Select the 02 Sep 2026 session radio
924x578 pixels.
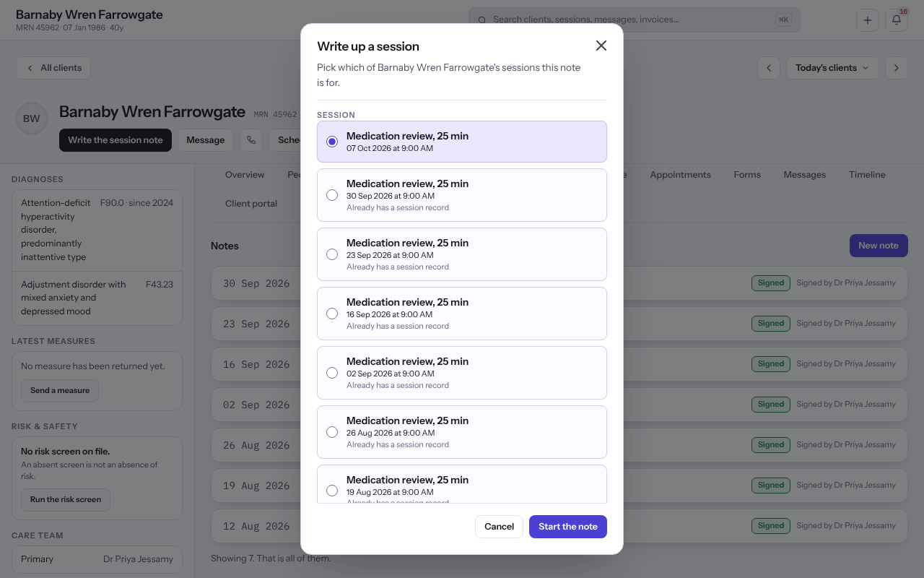[x=332, y=373]
